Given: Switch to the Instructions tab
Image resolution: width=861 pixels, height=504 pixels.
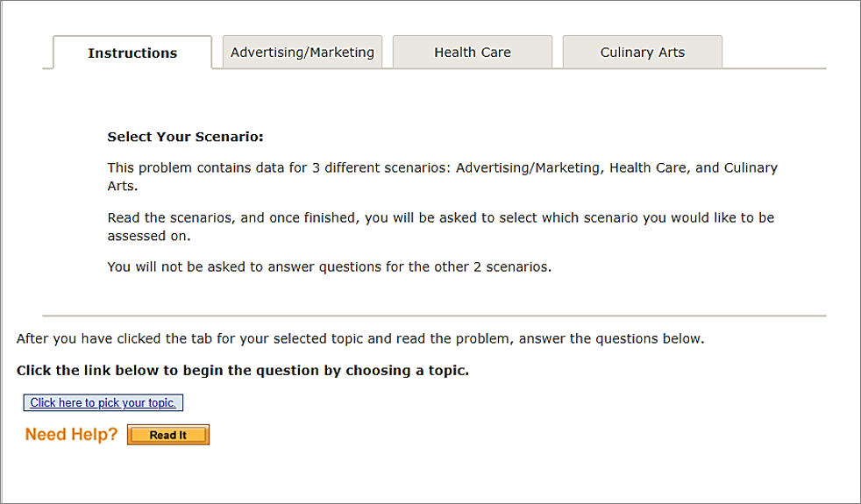Looking at the screenshot, I should [x=132, y=53].
